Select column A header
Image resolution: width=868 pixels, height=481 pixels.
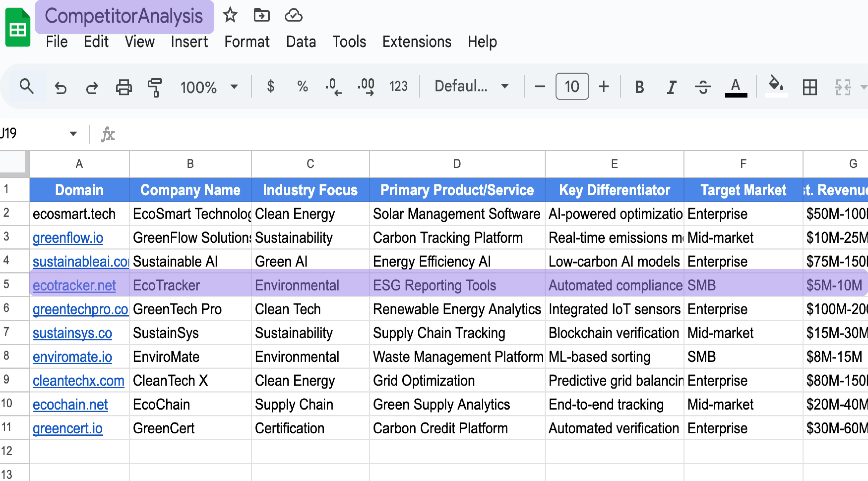coord(79,164)
